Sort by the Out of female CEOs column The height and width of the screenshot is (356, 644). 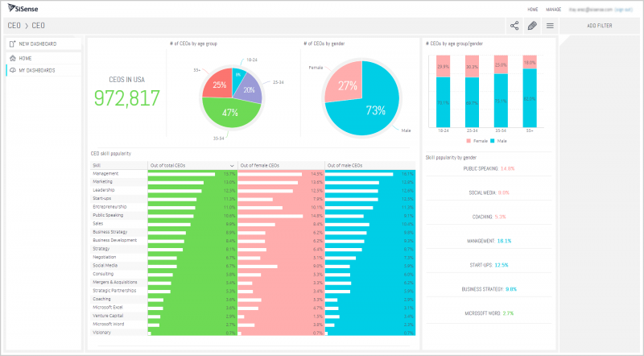[258, 165]
